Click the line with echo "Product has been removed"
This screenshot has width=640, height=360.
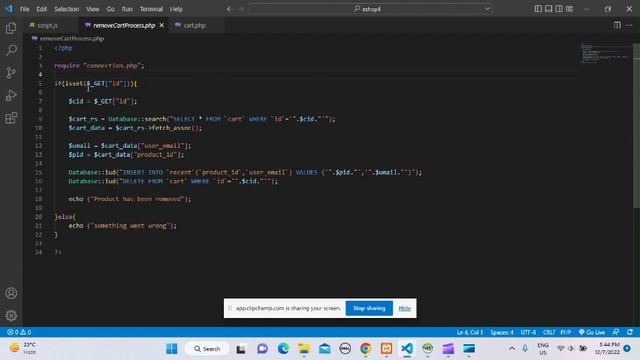(129, 199)
